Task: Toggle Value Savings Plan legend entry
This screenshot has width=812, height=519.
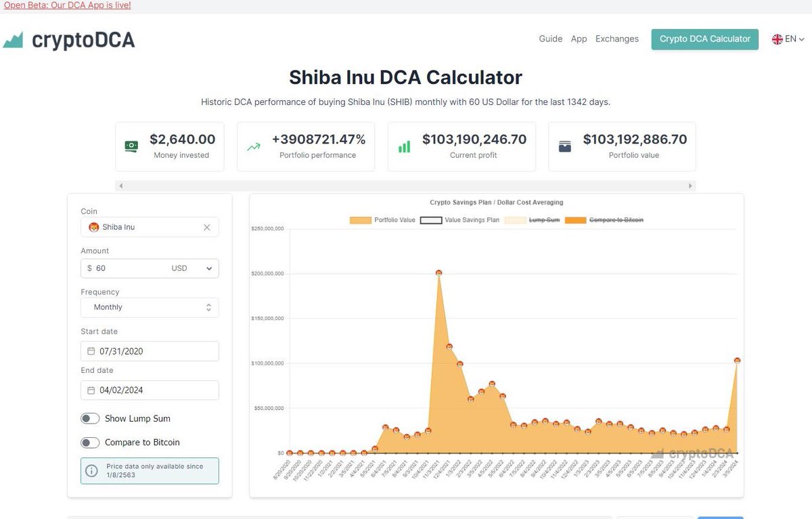Action: 459,220
